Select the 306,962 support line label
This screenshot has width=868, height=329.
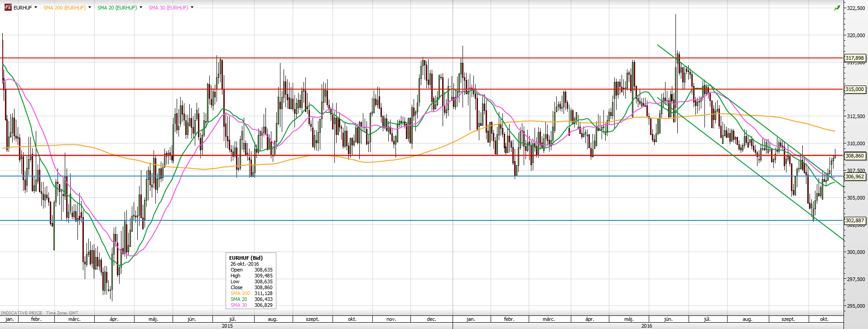tap(855, 176)
